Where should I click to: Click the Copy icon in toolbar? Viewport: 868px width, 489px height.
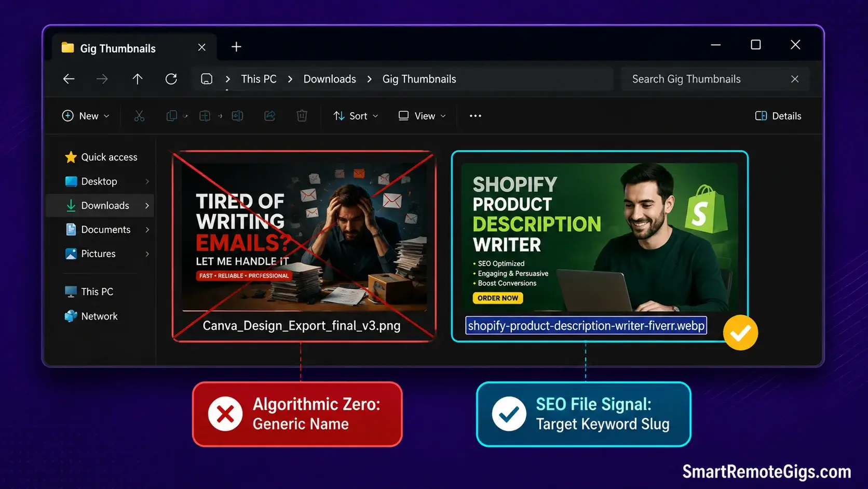tap(172, 116)
